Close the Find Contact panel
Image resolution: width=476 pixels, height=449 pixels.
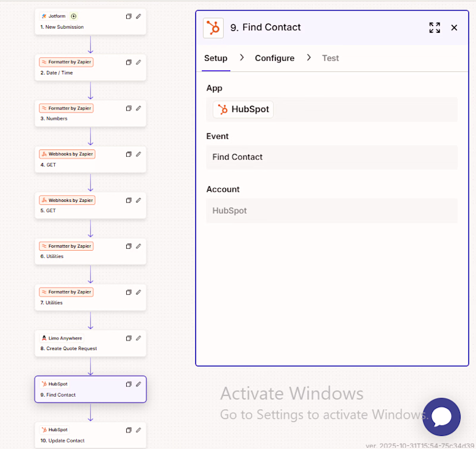coord(454,27)
